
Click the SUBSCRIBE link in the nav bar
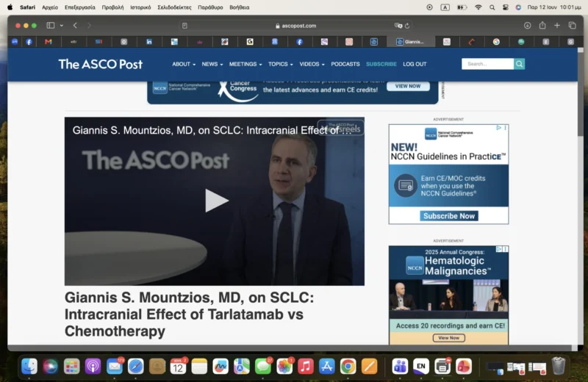(381, 64)
